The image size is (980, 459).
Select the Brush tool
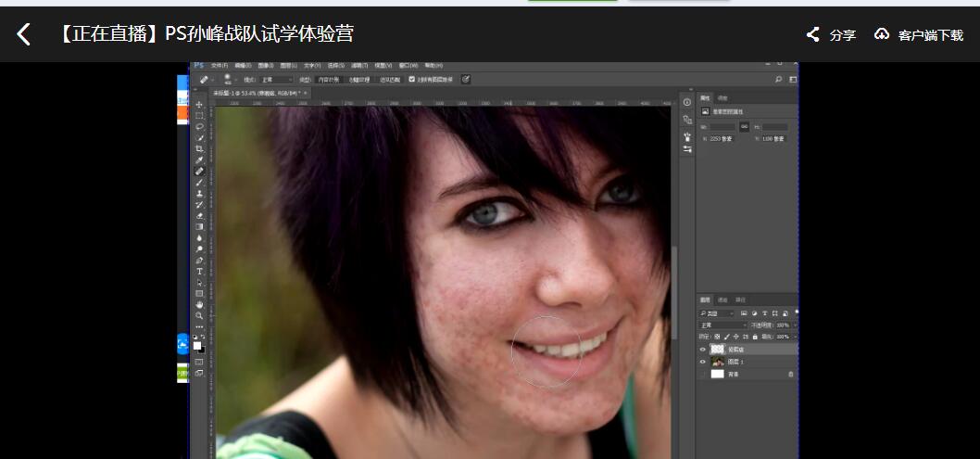pyautogui.click(x=199, y=183)
